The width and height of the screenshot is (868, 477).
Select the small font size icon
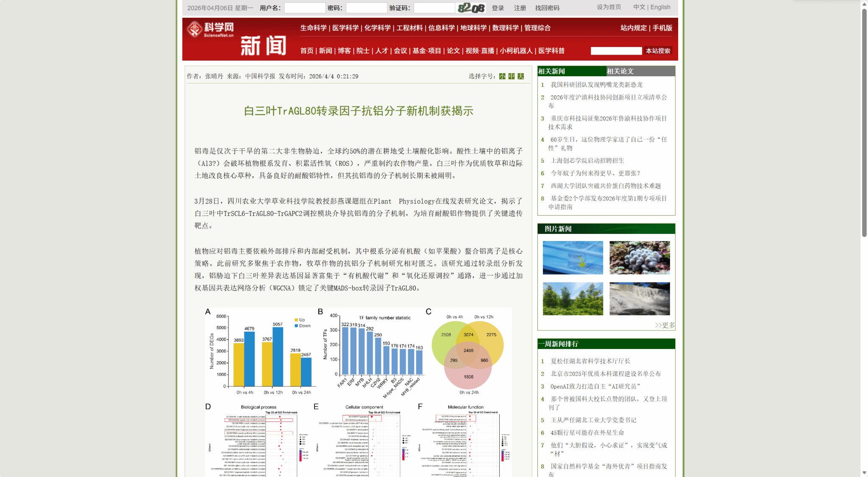(502, 76)
